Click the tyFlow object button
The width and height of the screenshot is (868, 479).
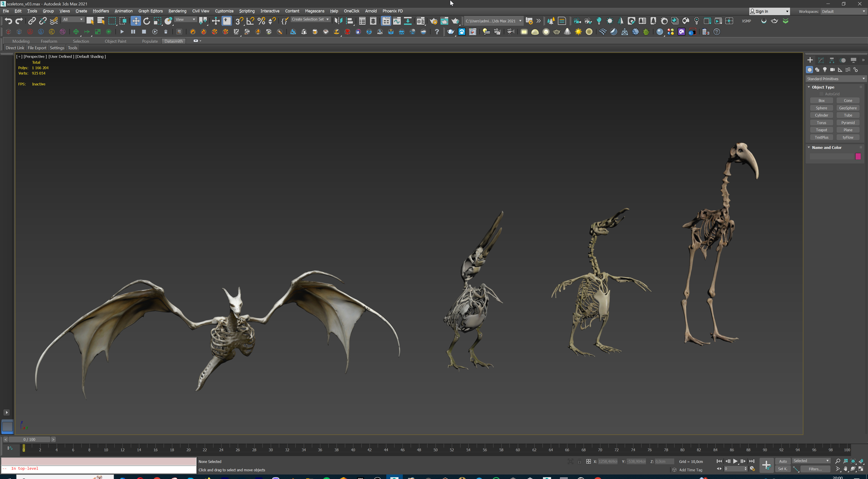[848, 137]
